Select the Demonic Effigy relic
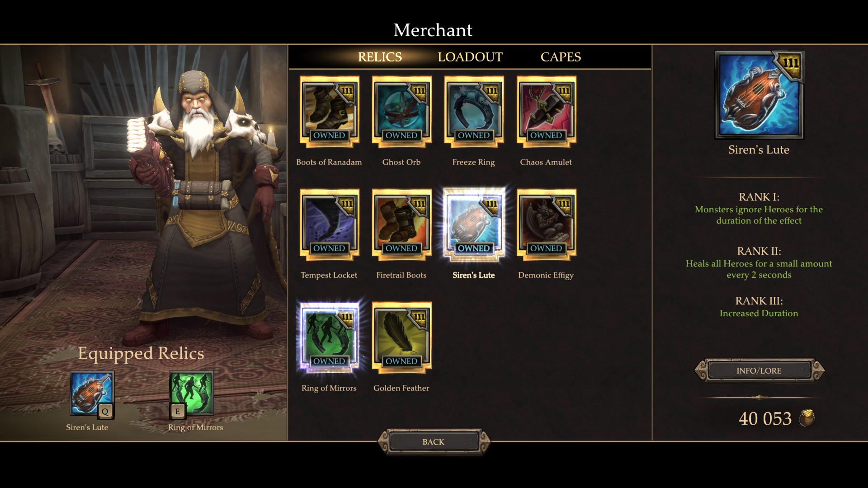Image resolution: width=868 pixels, height=488 pixels. [x=546, y=225]
